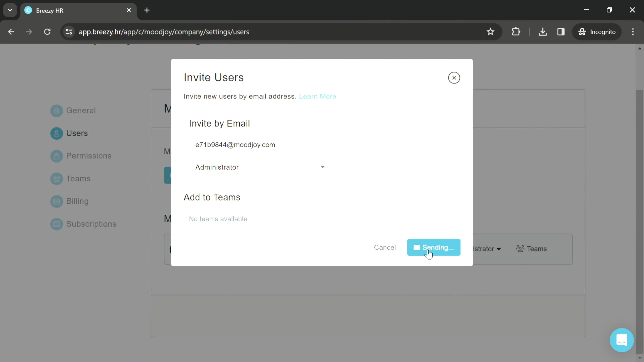
Task: Click the General settings icon
Action: (57, 110)
